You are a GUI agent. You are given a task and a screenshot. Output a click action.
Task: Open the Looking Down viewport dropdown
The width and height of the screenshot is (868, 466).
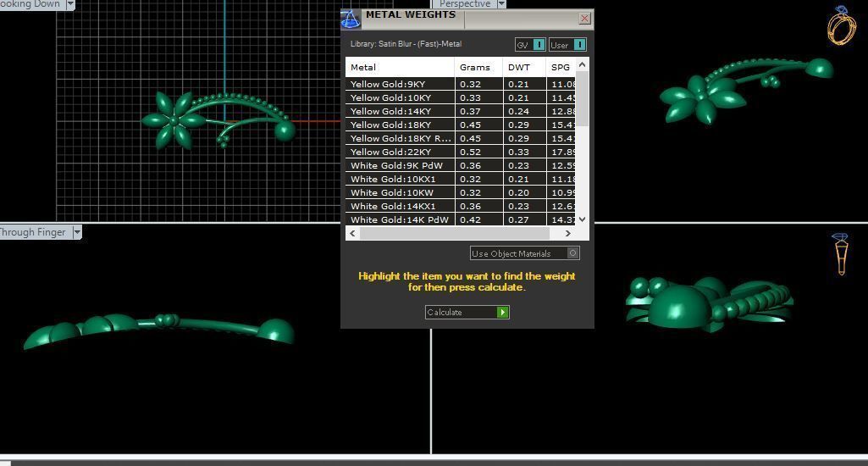tap(70, 4)
